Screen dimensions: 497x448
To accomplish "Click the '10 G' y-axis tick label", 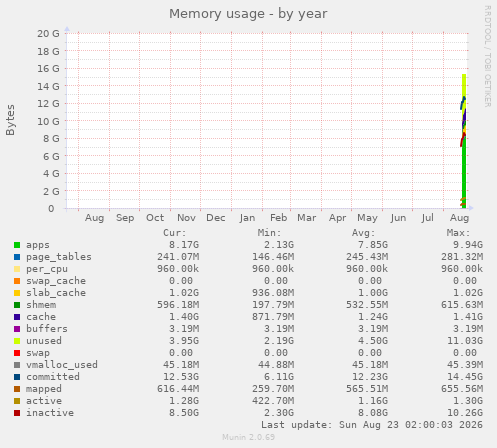I will pyautogui.click(x=48, y=122).
